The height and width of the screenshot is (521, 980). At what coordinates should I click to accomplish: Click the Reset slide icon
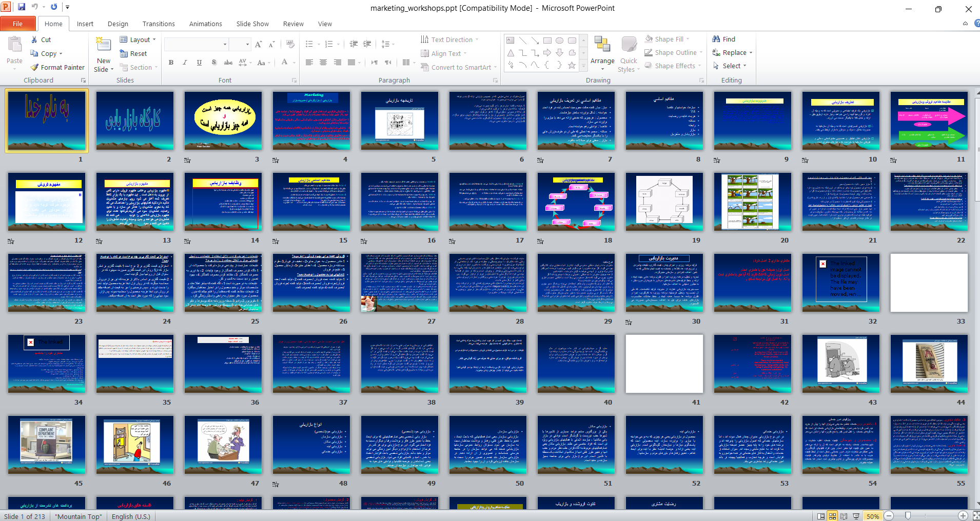coord(124,53)
